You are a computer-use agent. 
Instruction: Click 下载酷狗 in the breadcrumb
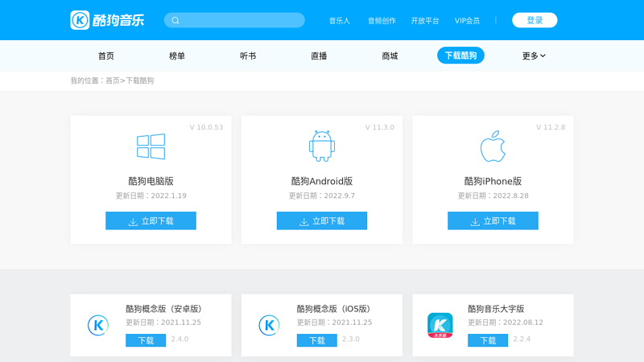(139, 80)
